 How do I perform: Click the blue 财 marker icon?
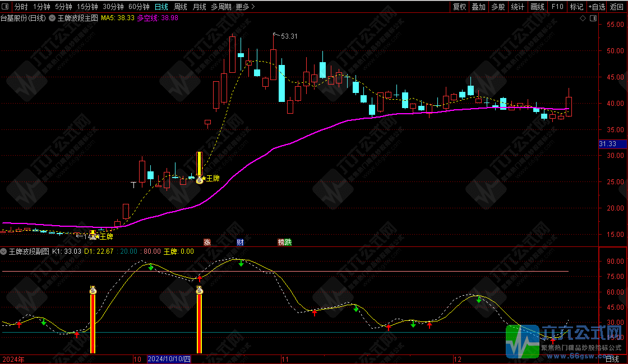pyautogui.click(x=240, y=242)
